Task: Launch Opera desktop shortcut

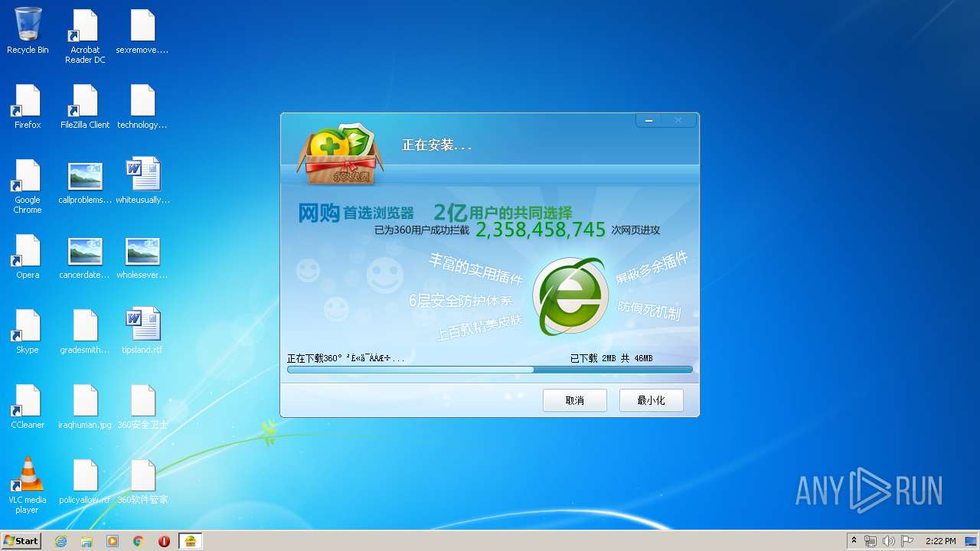Action: click(x=28, y=256)
